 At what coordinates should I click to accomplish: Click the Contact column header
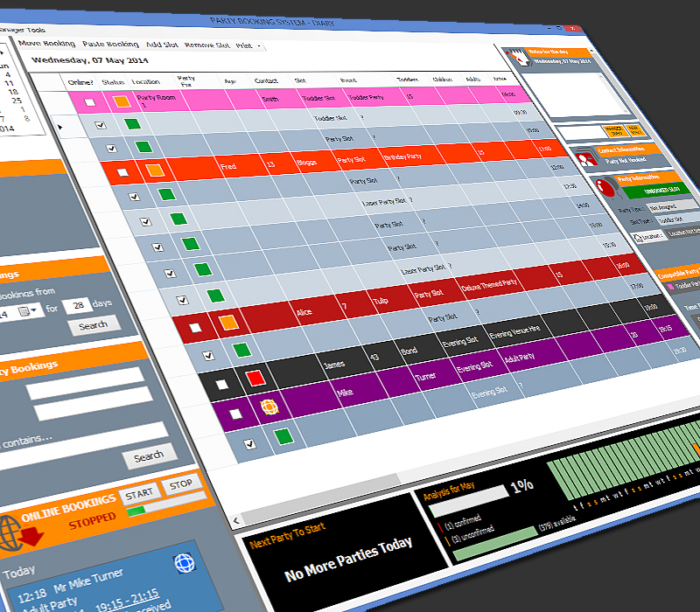(266, 80)
